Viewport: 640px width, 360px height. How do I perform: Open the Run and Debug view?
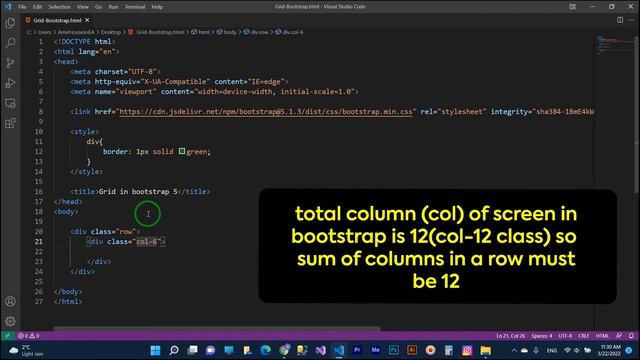10,83
